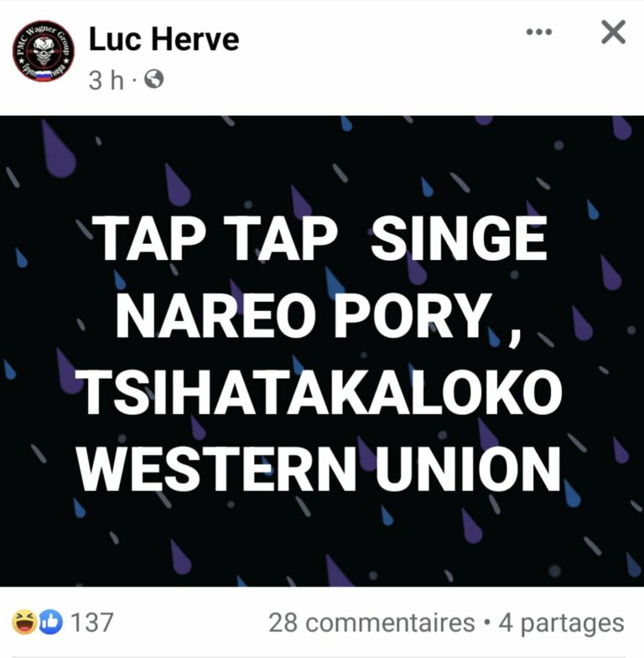View the 4 partages
The image size is (644, 658).
pos(561,623)
